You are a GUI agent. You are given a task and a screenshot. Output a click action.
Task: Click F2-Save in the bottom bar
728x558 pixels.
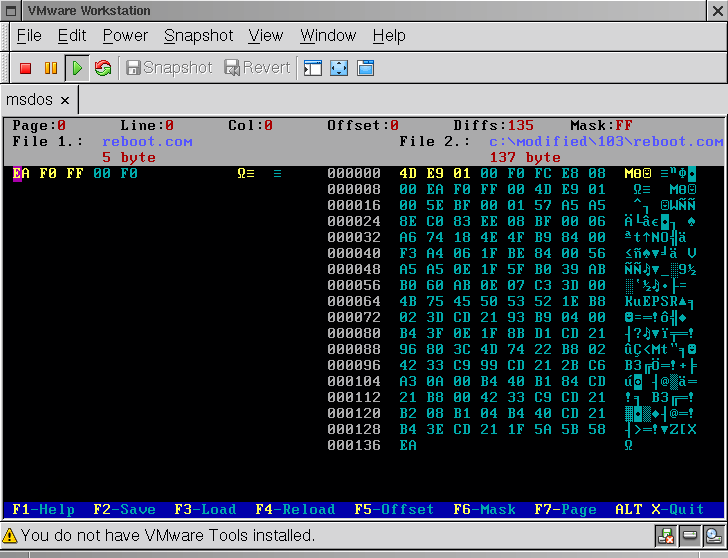point(124,509)
